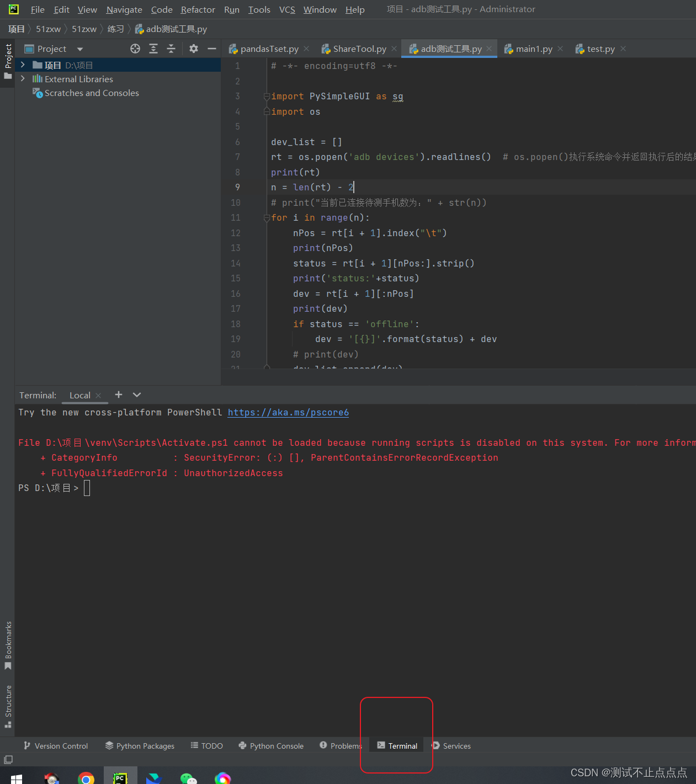Add a new terminal session with plus
696x784 pixels.
tap(119, 394)
